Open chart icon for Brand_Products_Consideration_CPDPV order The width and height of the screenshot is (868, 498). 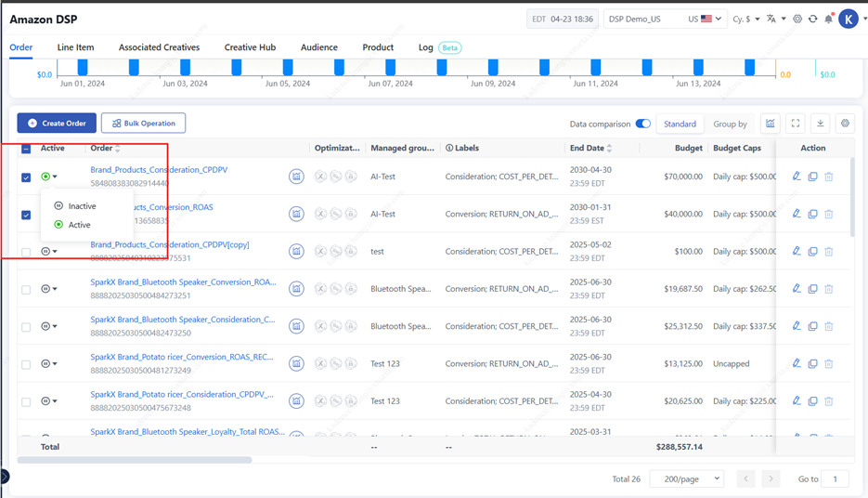296,177
